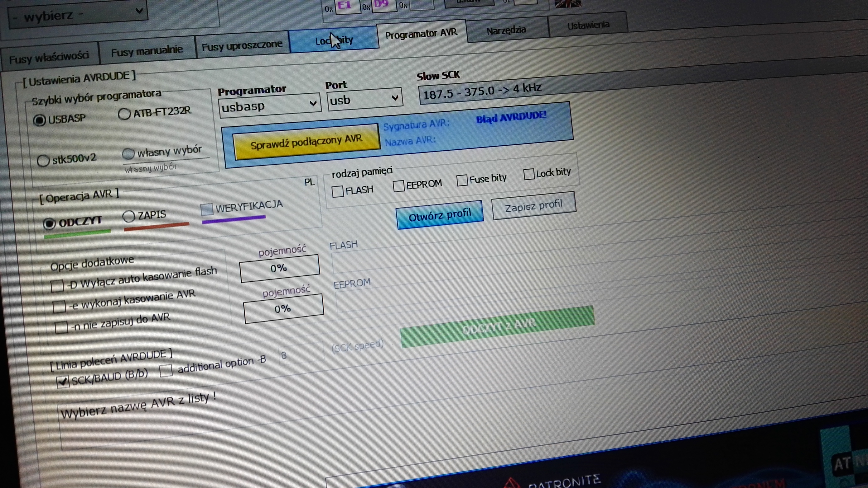The width and height of the screenshot is (868, 488).
Task: Select the ATB-FT232R programmer radio button
Action: click(x=124, y=114)
